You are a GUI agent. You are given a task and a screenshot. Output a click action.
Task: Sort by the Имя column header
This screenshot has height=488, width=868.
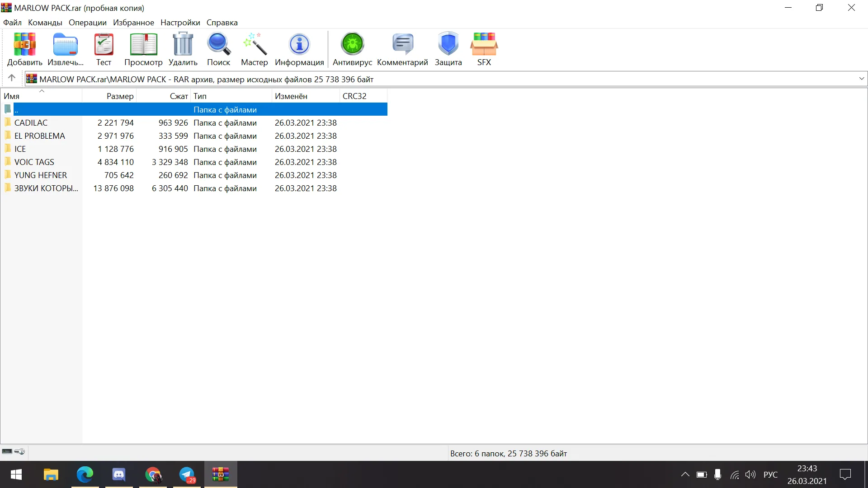click(41, 96)
